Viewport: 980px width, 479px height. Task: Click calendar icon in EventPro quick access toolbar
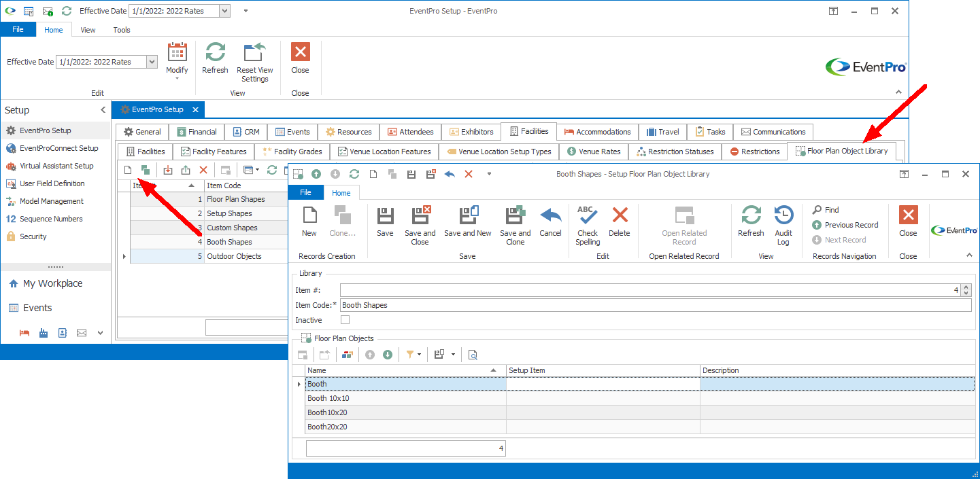[x=29, y=11]
